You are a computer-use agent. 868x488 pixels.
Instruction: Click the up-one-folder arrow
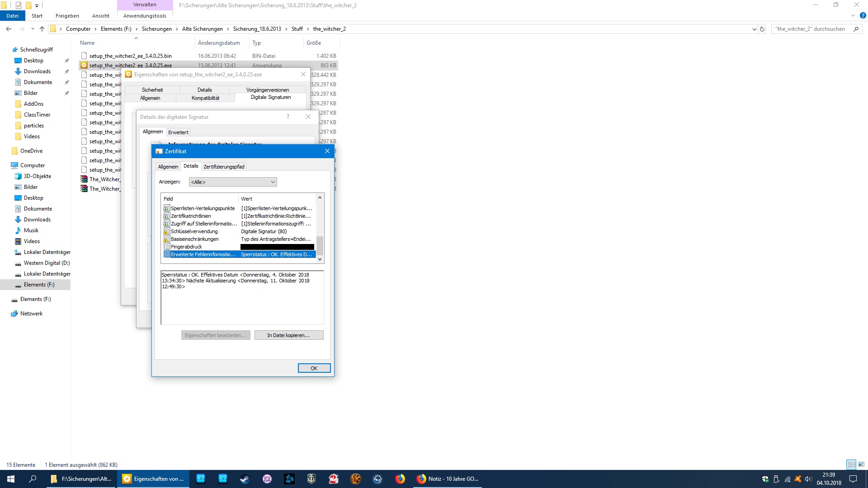[x=42, y=29]
